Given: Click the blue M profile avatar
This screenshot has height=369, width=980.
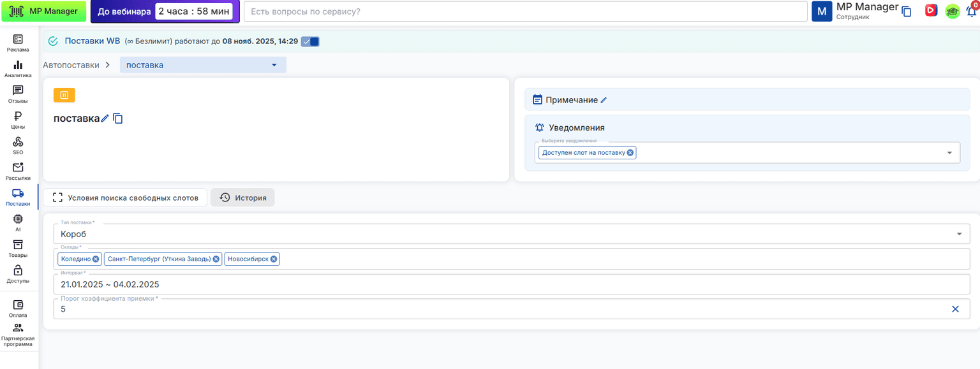Looking at the screenshot, I should 822,11.
